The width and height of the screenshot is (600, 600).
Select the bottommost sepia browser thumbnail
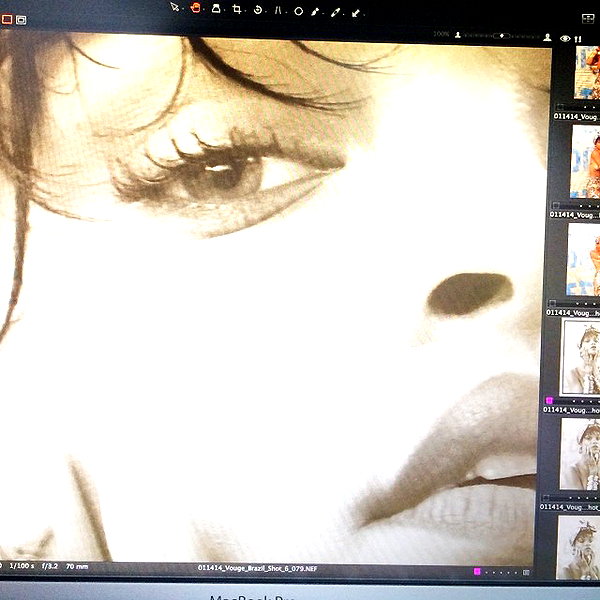point(579,547)
